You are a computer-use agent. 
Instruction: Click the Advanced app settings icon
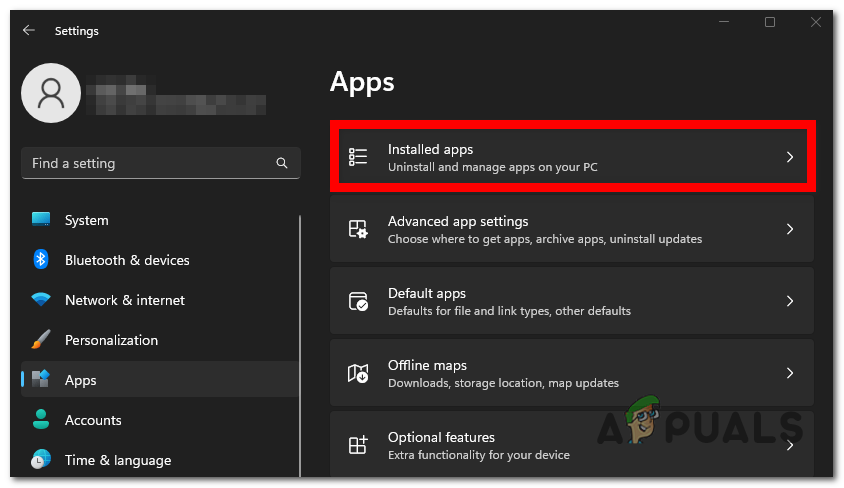coord(358,229)
